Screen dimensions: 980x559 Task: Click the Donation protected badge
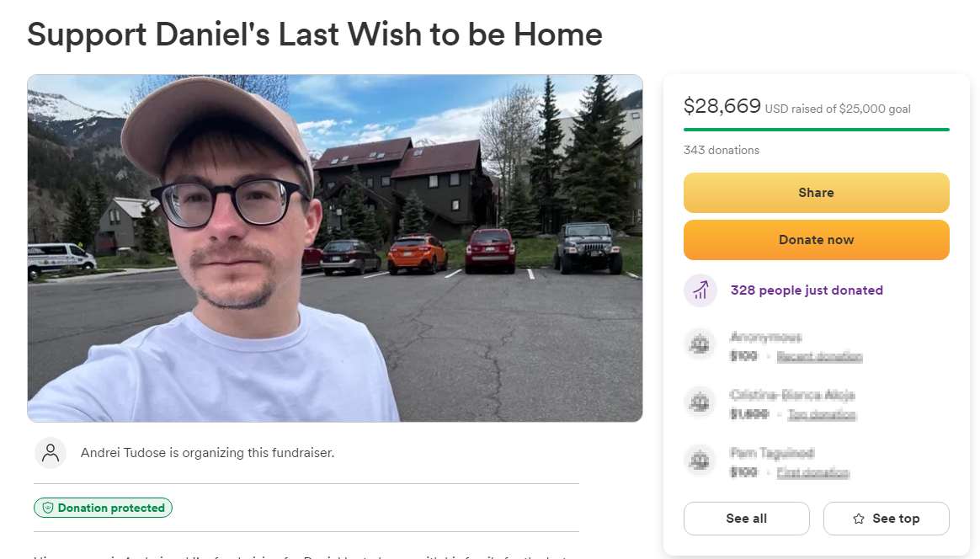[x=103, y=508]
